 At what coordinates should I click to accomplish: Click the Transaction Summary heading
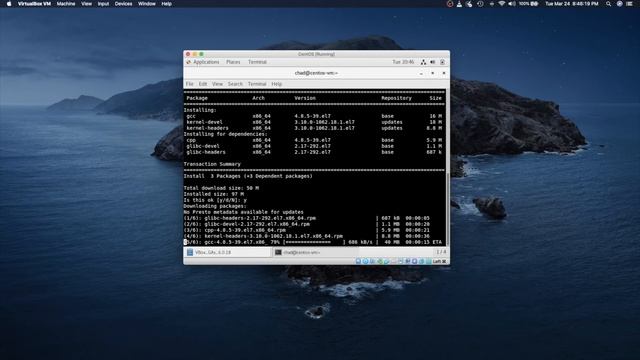click(x=212, y=164)
